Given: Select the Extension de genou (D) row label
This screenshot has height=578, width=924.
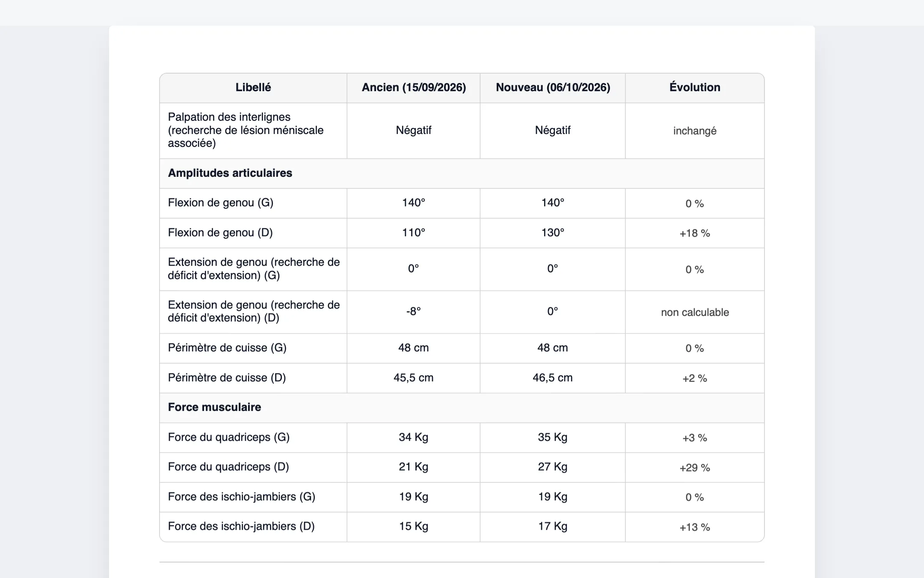Looking at the screenshot, I should coord(254,311).
